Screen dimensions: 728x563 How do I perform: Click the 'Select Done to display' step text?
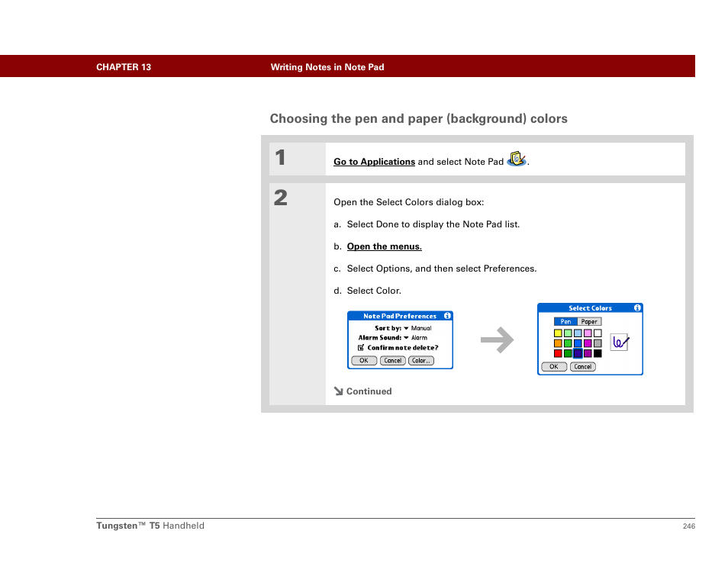433,224
